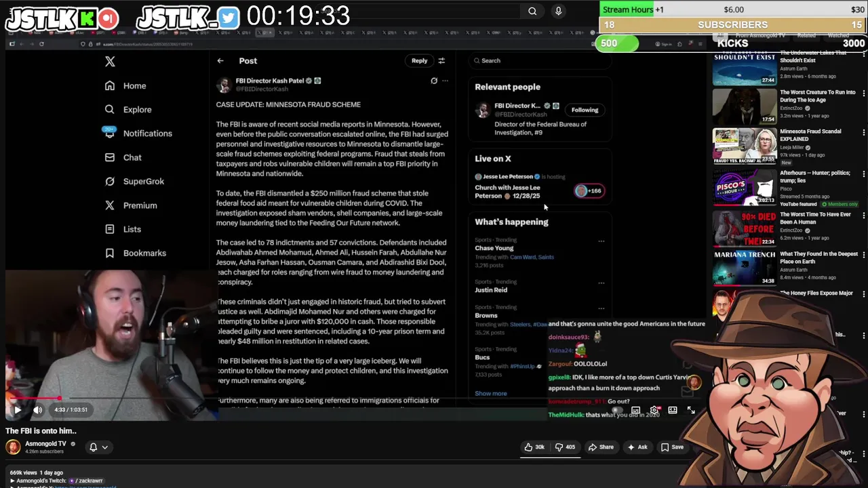868x488 pixels.
Task: Click the Lists icon in sidebar
Action: tap(110, 229)
